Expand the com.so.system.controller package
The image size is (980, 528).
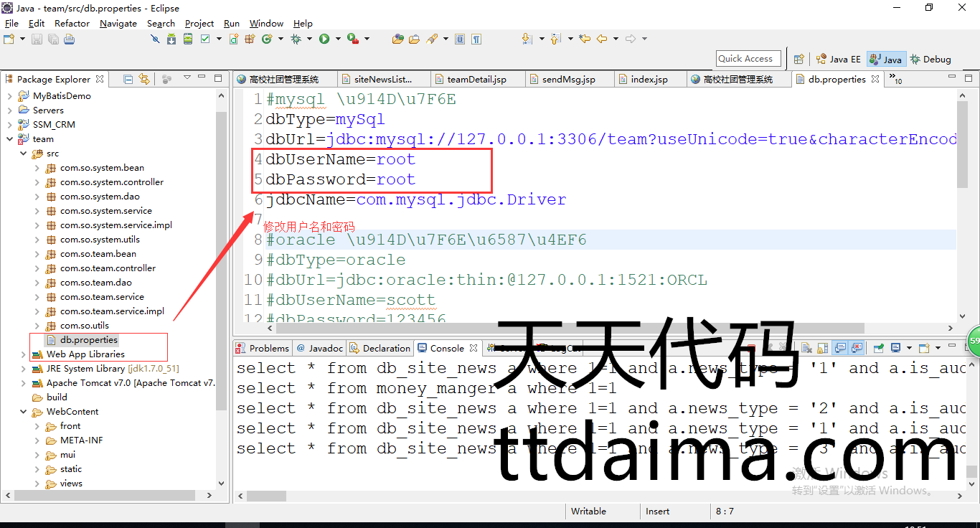point(37,182)
